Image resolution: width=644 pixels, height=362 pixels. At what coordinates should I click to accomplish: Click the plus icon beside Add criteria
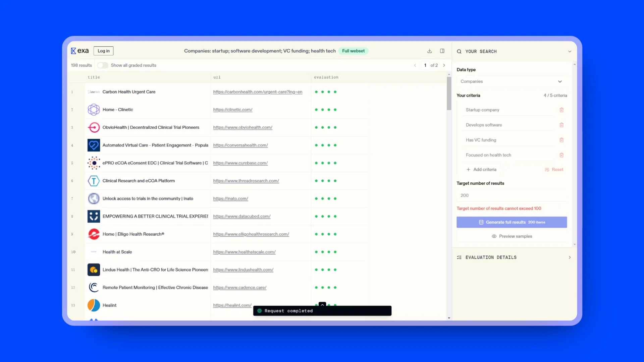[x=468, y=170]
